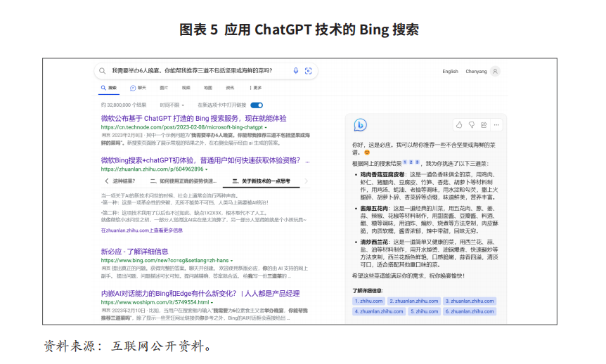Open source chip 6. zhuanlan.zhihu.com

[470, 311]
